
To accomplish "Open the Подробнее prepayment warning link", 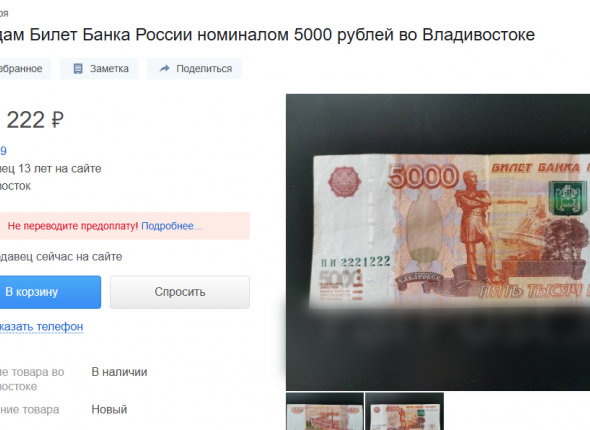I will pyautogui.click(x=172, y=226).
